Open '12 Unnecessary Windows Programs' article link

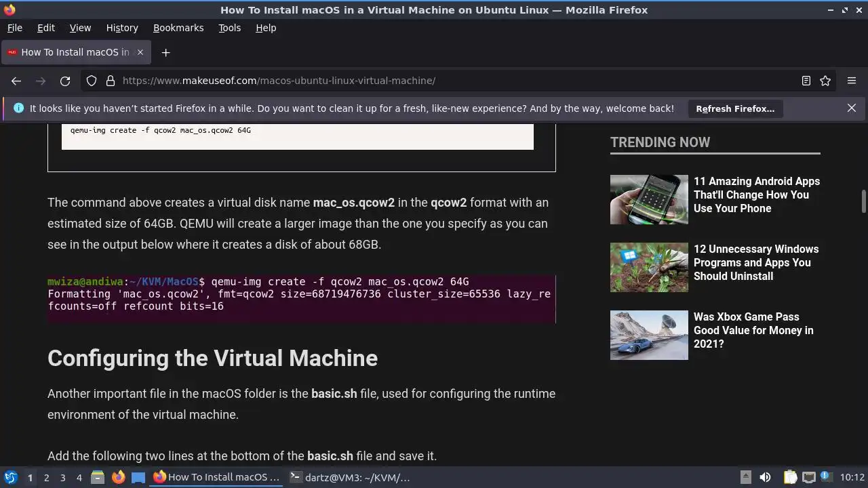(756, 262)
